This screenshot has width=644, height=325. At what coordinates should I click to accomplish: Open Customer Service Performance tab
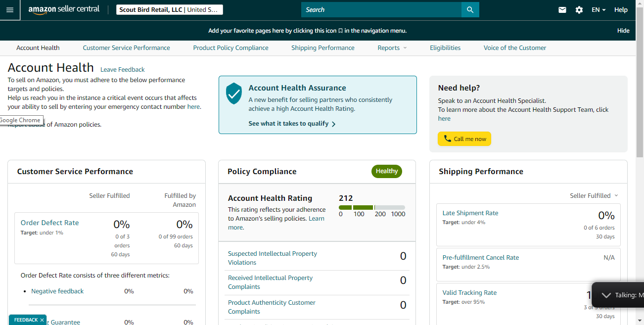126,48
